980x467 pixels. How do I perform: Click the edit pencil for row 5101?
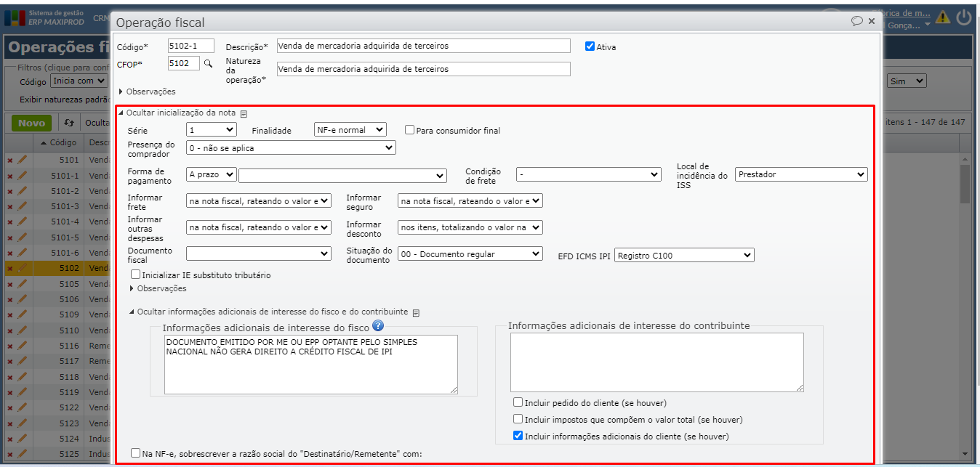(x=22, y=160)
